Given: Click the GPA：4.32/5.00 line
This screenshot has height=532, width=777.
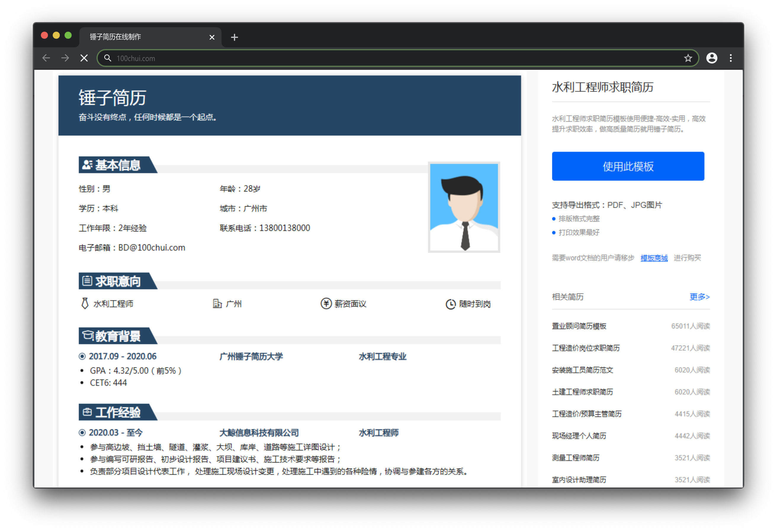Looking at the screenshot, I should [136, 371].
